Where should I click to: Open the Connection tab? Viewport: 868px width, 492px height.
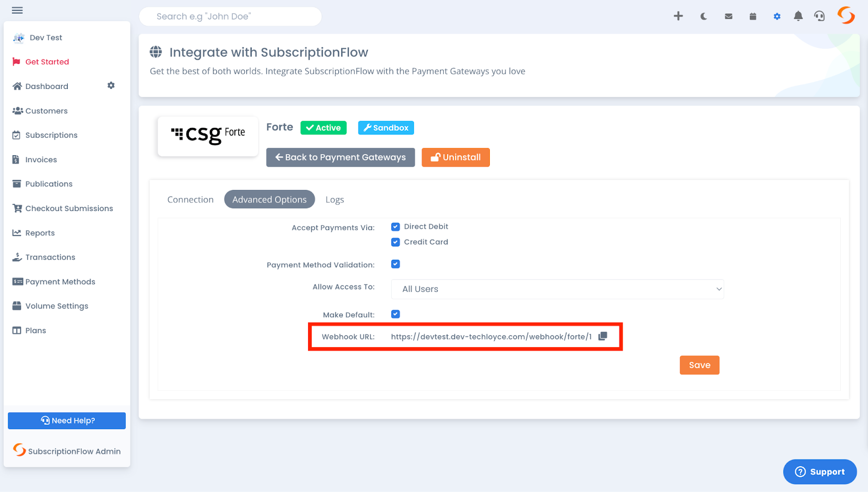click(190, 199)
